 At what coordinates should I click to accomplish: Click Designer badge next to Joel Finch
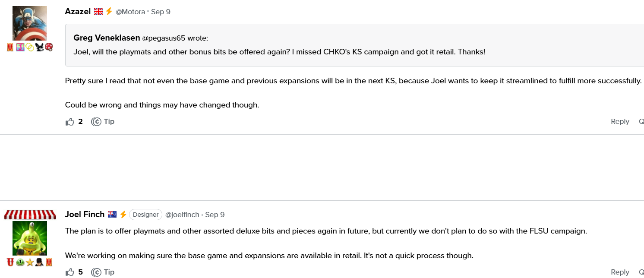click(145, 215)
